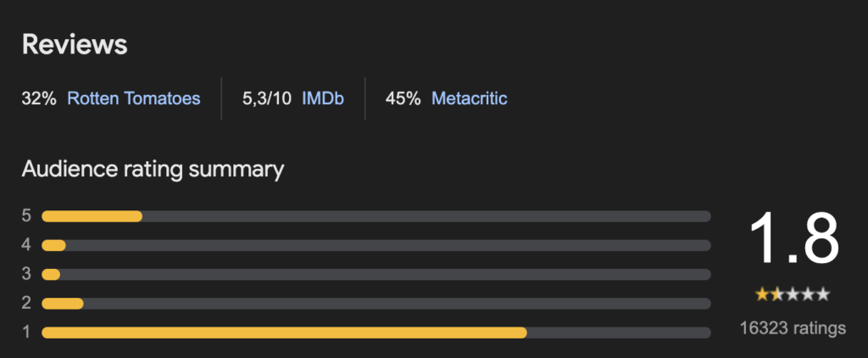Click the 45% Metacritic score
868x358 pixels.
tap(403, 98)
